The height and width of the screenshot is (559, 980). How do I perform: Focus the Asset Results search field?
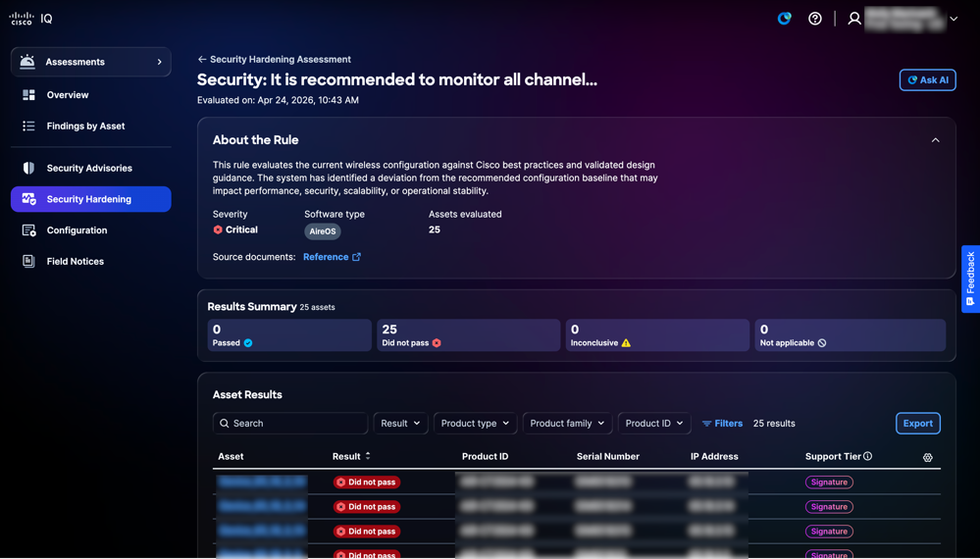[x=290, y=424]
